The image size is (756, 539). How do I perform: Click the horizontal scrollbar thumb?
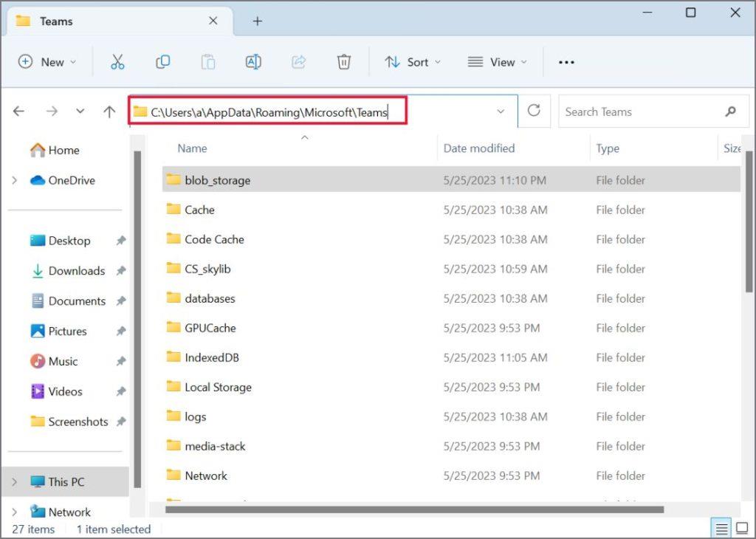[x=414, y=509]
